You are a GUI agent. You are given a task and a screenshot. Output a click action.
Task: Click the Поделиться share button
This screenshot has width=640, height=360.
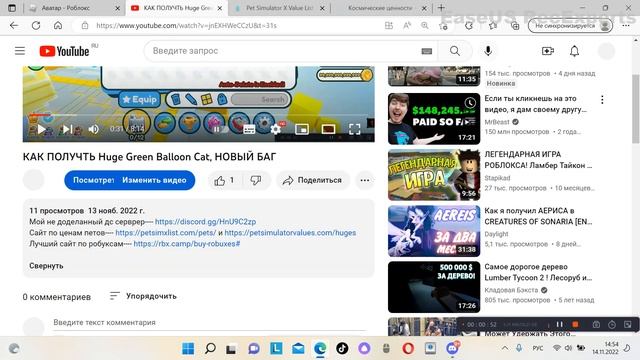pos(313,180)
